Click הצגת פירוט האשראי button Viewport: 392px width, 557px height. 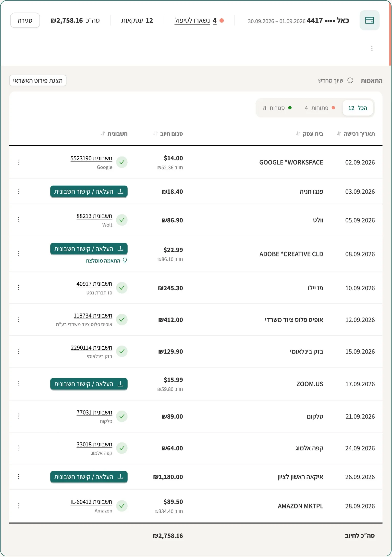coord(38,80)
